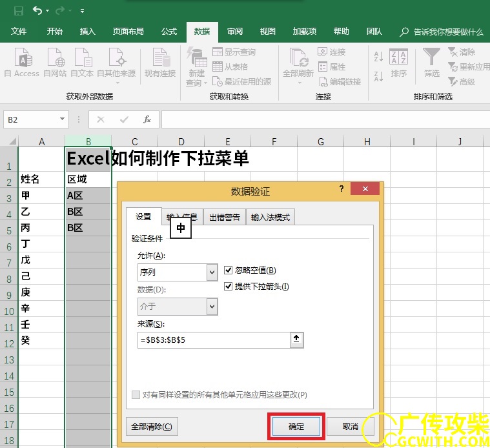Click cell containing 姓名

[x=41, y=179]
